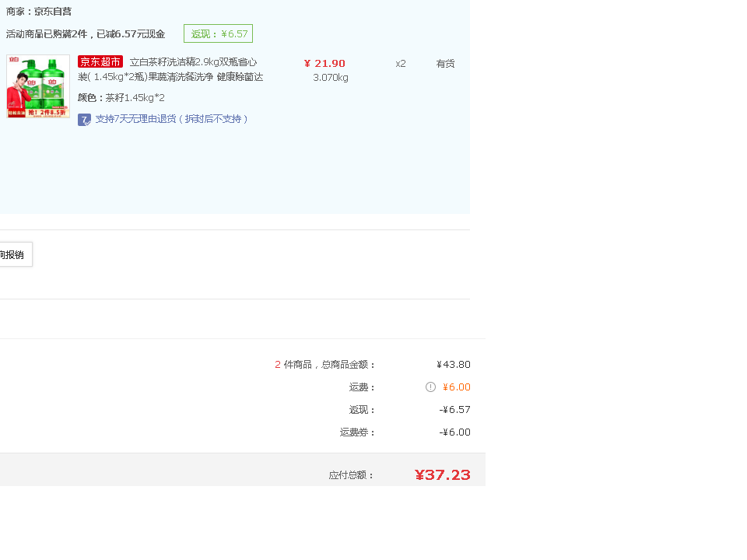
Task: Click the 运费券 label
Action: (357, 432)
